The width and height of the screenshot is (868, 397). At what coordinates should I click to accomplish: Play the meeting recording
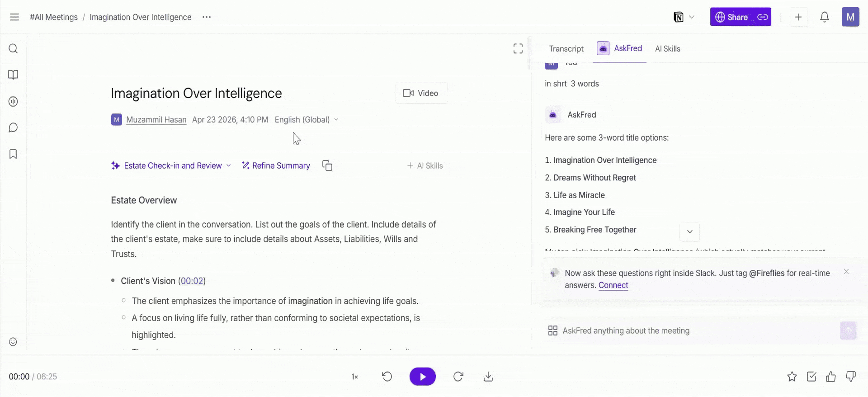423,377
